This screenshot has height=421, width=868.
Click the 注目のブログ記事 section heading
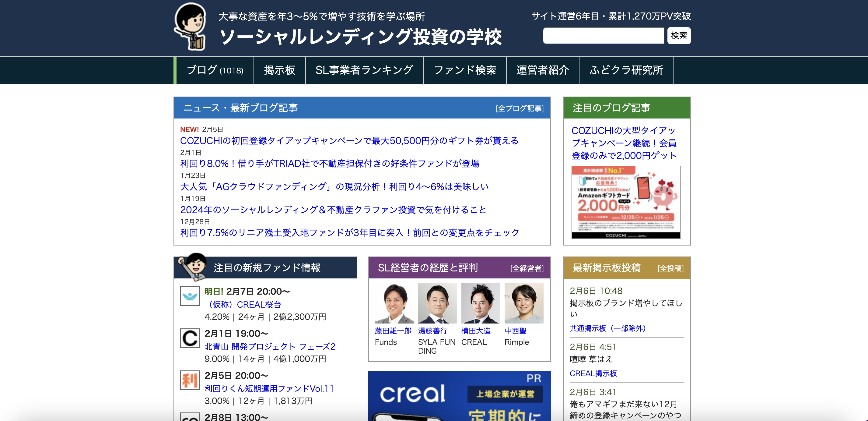[x=611, y=108]
